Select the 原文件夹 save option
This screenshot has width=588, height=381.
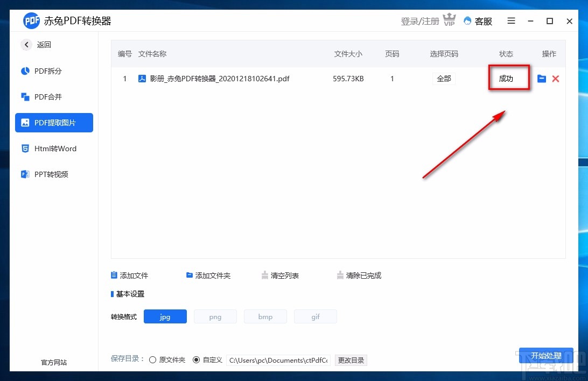coord(153,359)
